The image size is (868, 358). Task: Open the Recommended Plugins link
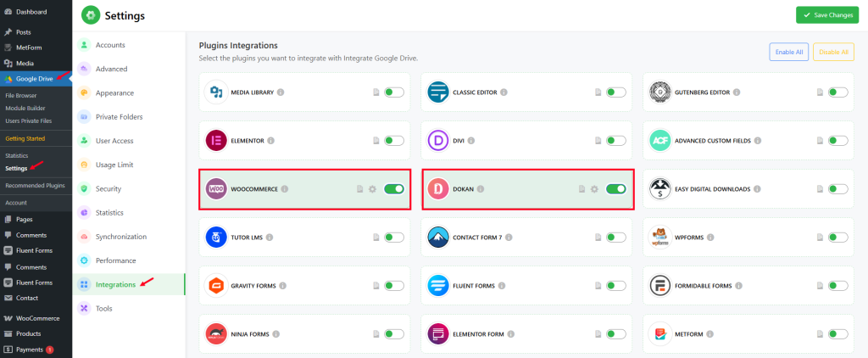click(36, 185)
